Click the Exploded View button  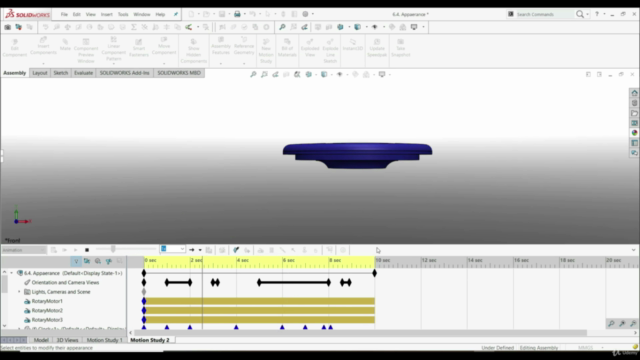pyautogui.click(x=310, y=48)
